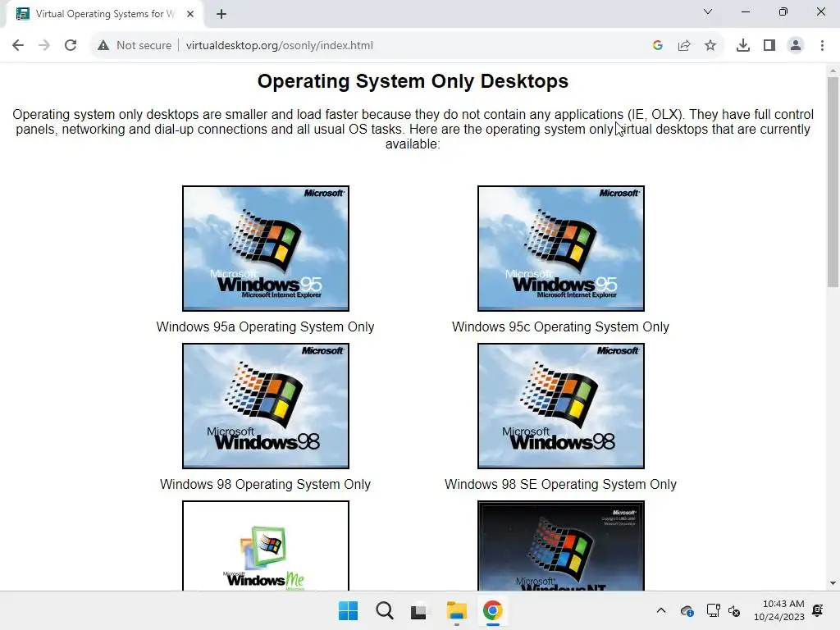The image size is (840, 630).
Task: Open the Windows 95c desktop thumbnail
Action: coord(561,249)
